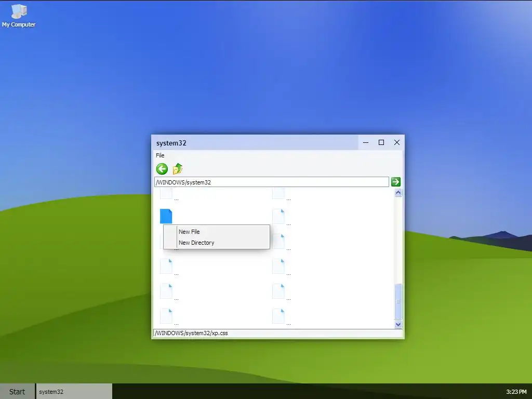Image resolution: width=532 pixels, height=399 pixels.
Task: Click the scrollbar up arrow
Action: tap(398, 193)
